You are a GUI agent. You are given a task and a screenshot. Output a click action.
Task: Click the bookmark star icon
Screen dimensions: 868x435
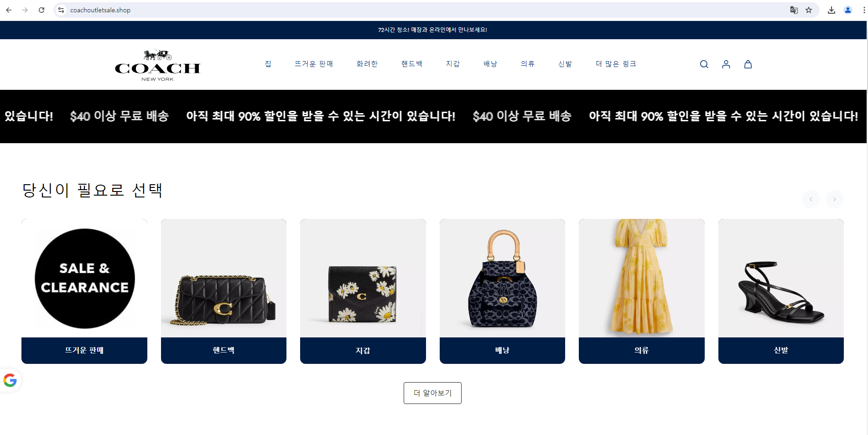tap(808, 10)
